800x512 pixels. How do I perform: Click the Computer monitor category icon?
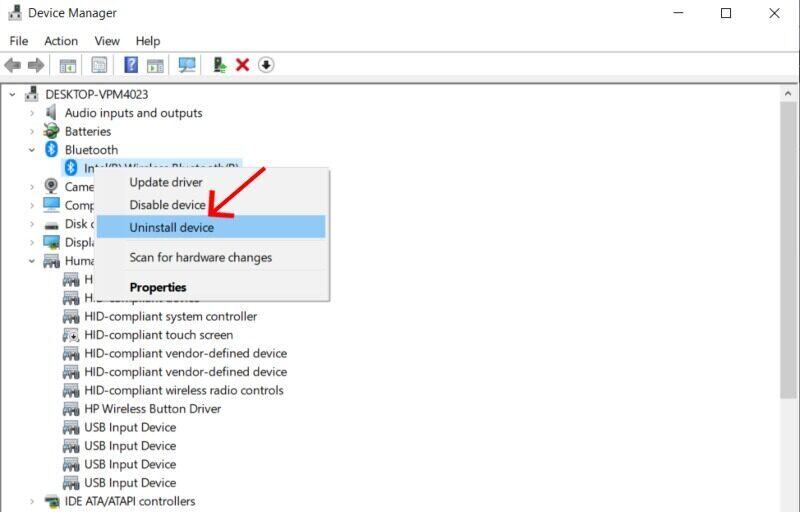click(x=51, y=204)
